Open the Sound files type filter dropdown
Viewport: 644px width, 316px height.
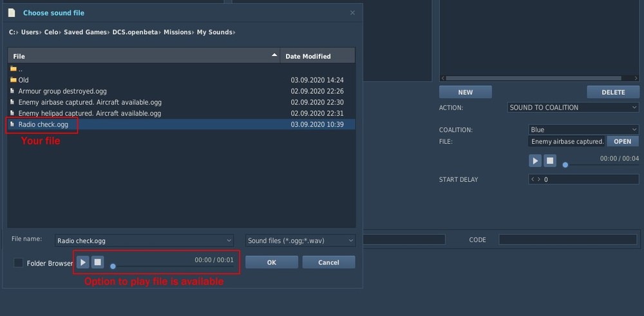coord(300,241)
